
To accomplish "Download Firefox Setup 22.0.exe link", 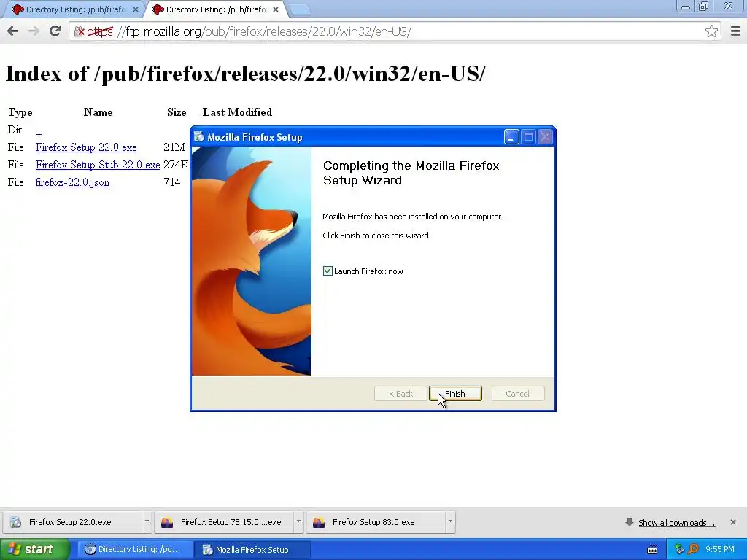I will tap(86, 147).
